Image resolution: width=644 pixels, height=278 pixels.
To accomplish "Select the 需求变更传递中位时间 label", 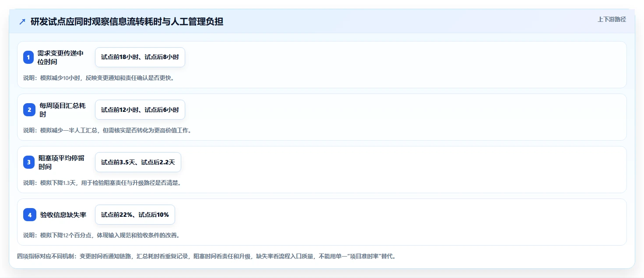I will click(60, 57).
